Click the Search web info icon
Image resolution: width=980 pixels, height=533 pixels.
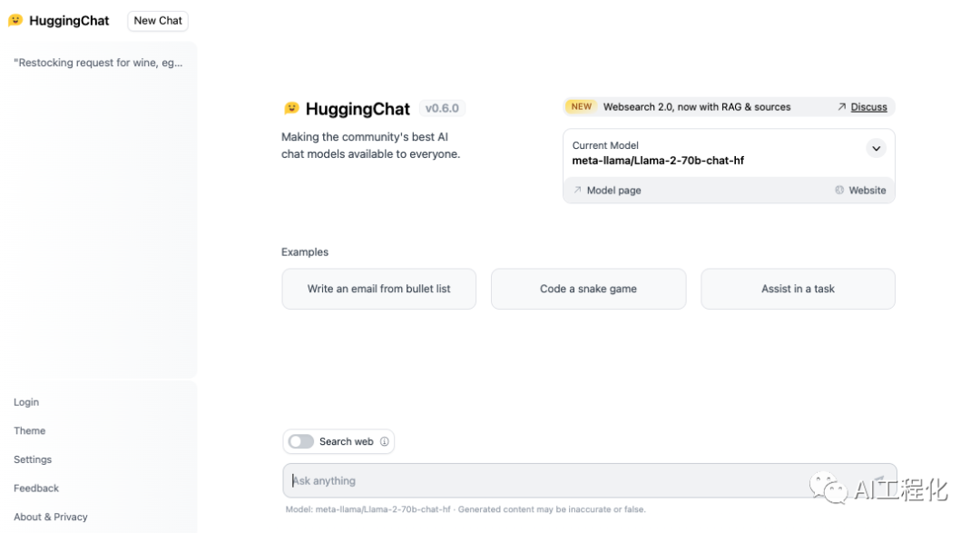coord(385,442)
